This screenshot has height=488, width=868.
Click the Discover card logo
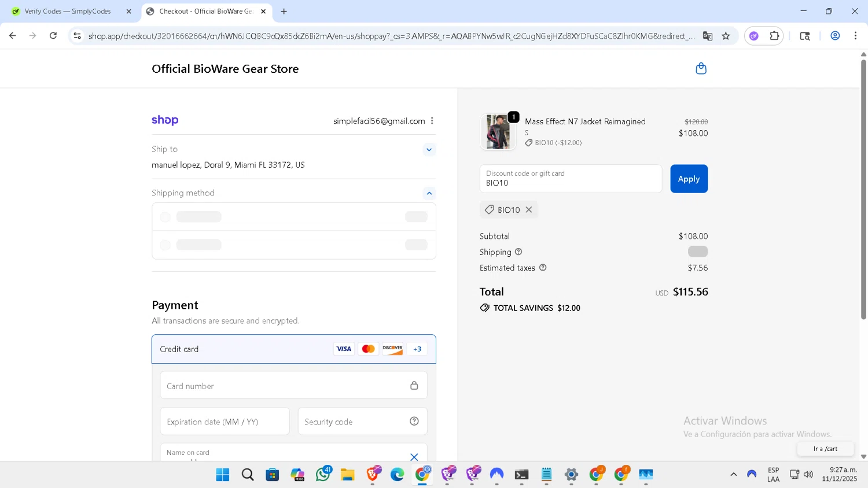pyautogui.click(x=392, y=349)
